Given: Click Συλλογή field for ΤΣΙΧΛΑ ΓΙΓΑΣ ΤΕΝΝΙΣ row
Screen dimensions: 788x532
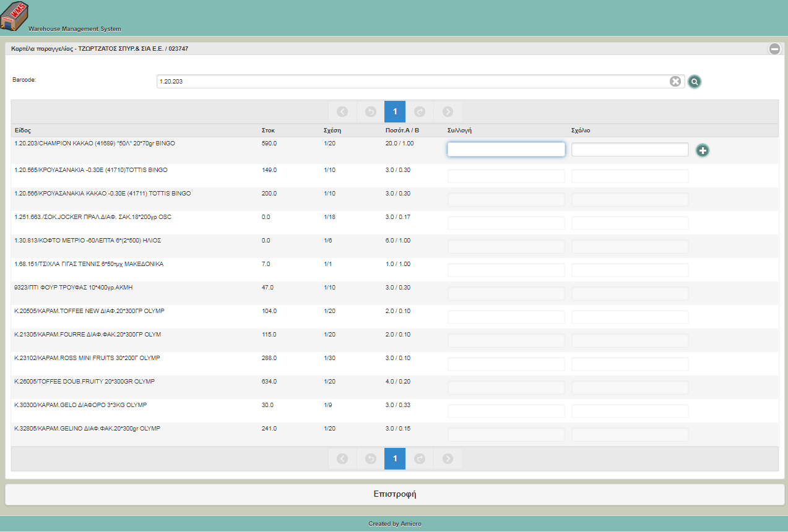Looking at the screenshot, I should (506, 270).
